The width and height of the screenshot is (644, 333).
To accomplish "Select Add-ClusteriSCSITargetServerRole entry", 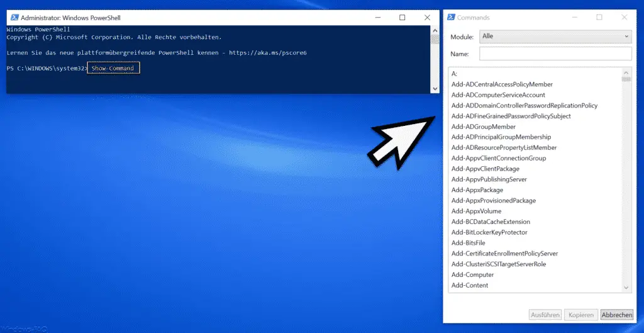I will pyautogui.click(x=499, y=264).
